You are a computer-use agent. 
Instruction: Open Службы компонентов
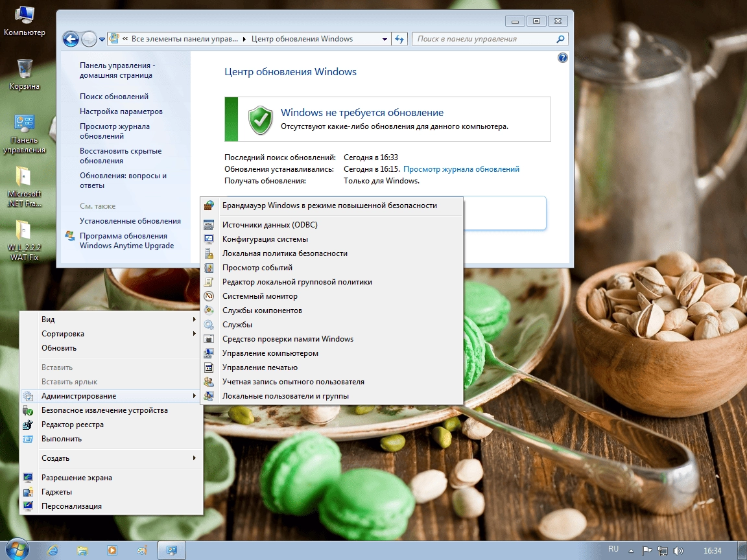331,310
